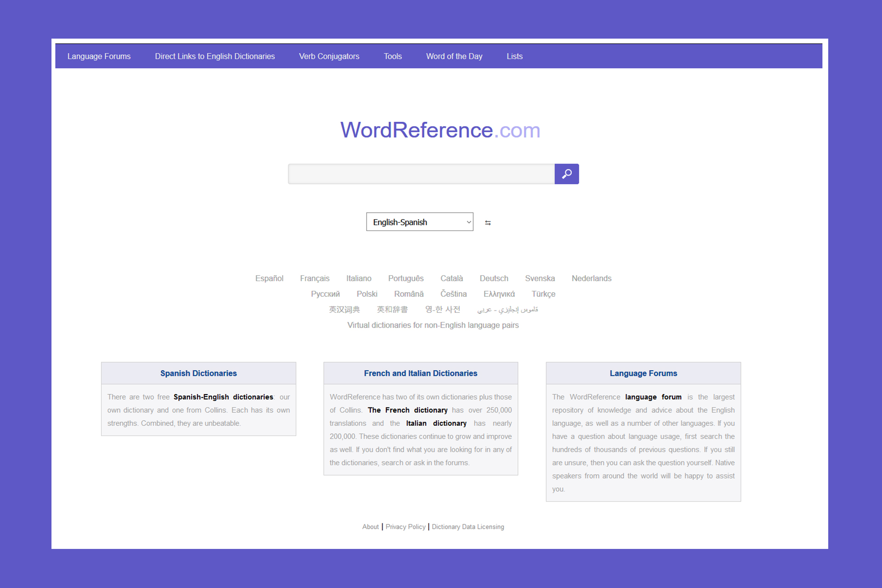Click the WordReference.com logo
This screenshot has width=882, height=588.
pyautogui.click(x=440, y=130)
